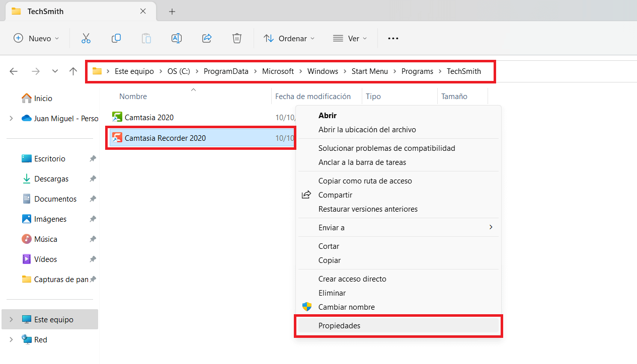
Task: Click the Delete trash icon in toolbar
Action: click(x=237, y=38)
